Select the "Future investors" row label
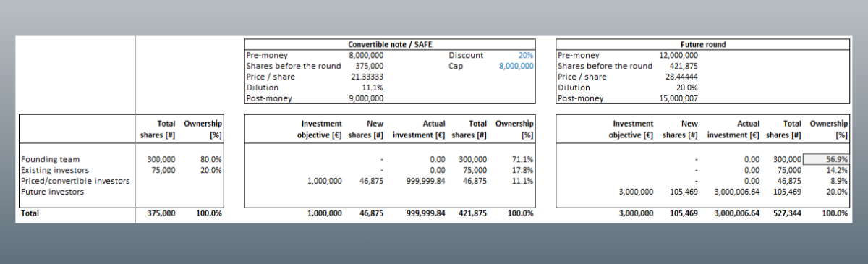Image resolution: width=868 pixels, height=264 pixels. [x=53, y=192]
